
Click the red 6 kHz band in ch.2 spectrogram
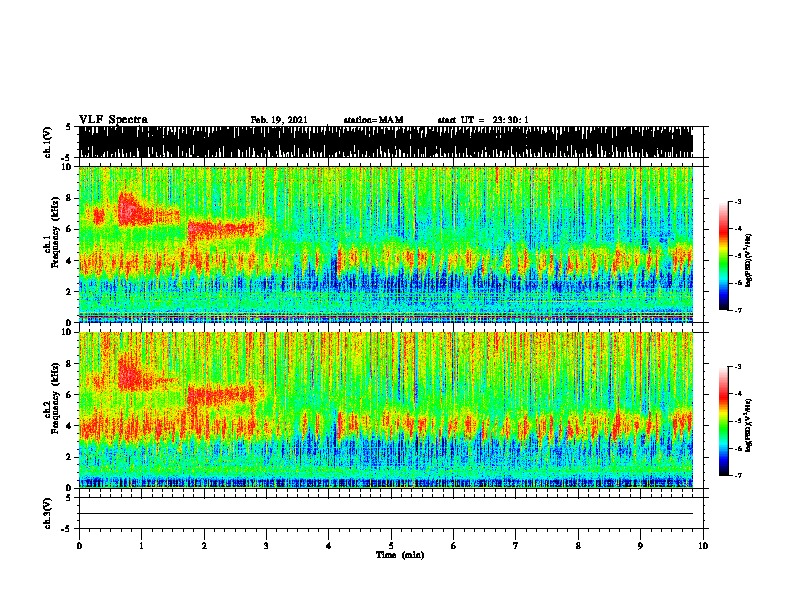click(221, 394)
